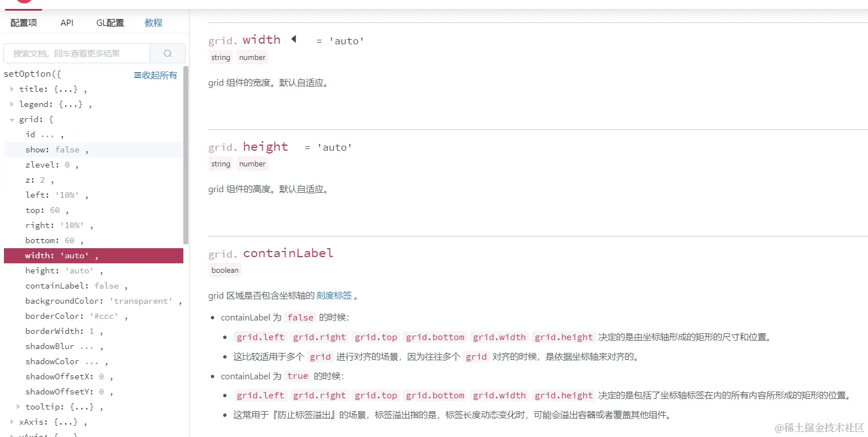Select the shadowOffsetX: 0 option
The width and height of the screenshot is (868, 437).
coord(94,376)
